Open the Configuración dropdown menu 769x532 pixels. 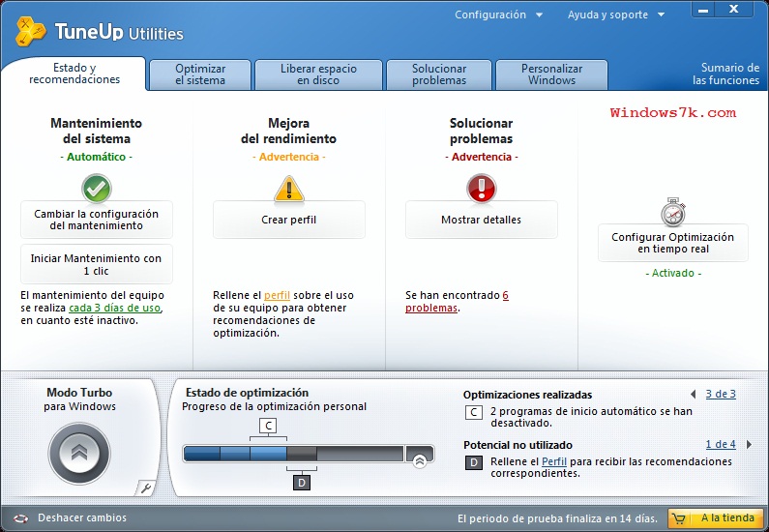pyautogui.click(x=499, y=15)
